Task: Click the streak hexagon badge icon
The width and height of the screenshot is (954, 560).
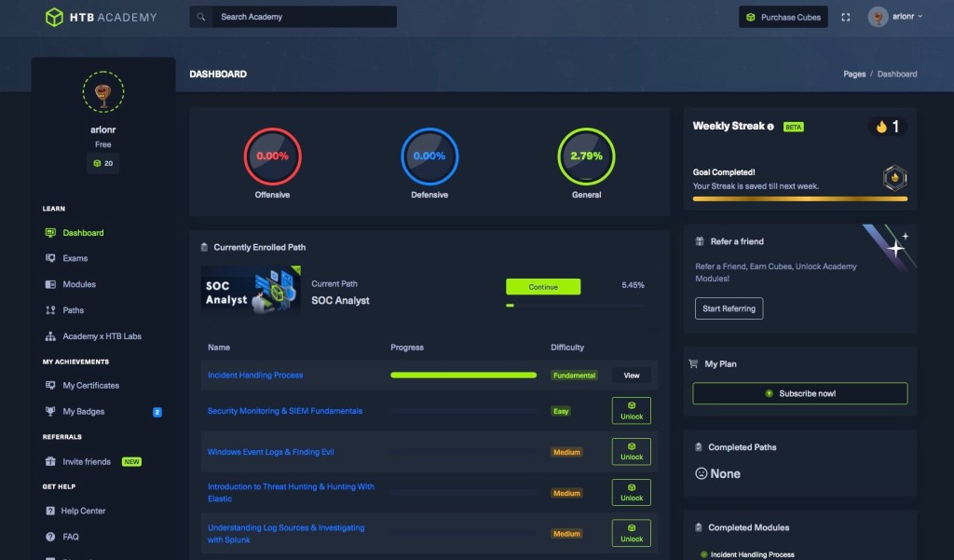Action: [894, 178]
